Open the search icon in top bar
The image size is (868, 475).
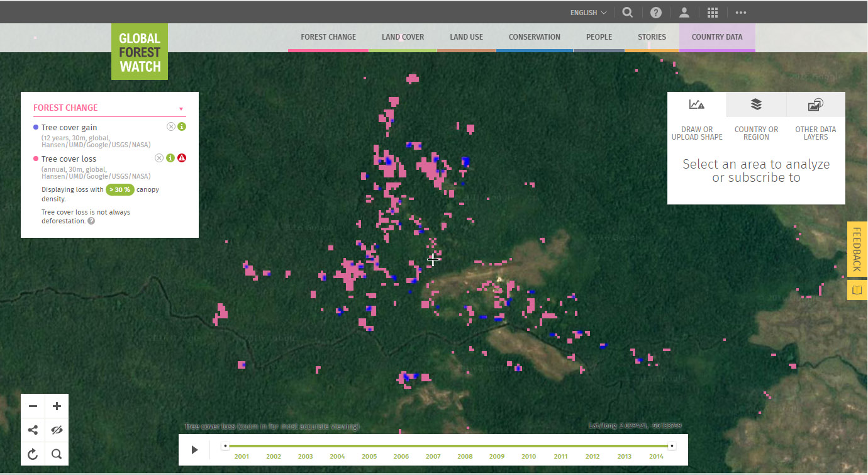tap(627, 12)
